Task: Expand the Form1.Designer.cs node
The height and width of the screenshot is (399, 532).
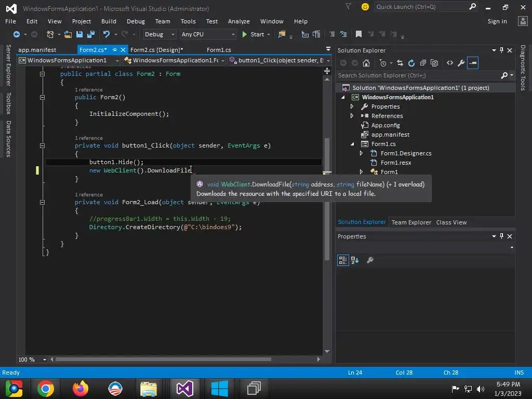Action: (x=362, y=153)
